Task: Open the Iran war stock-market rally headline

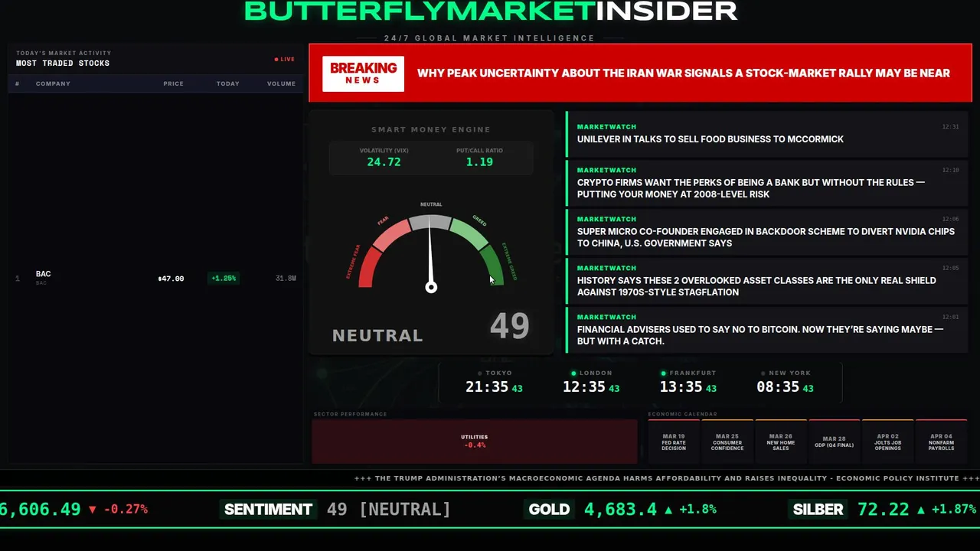Action: (x=683, y=73)
